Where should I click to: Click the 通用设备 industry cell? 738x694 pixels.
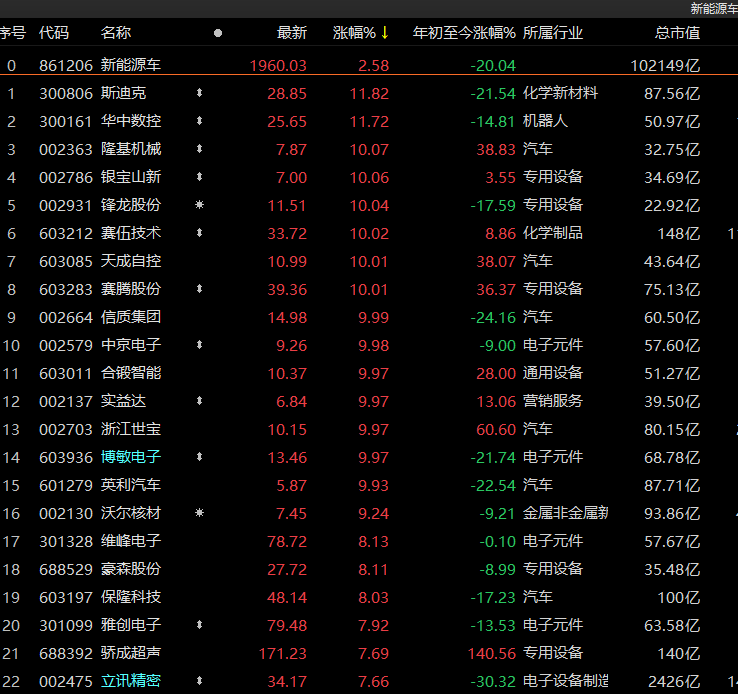pyautogui.click(x=553, y=373)
